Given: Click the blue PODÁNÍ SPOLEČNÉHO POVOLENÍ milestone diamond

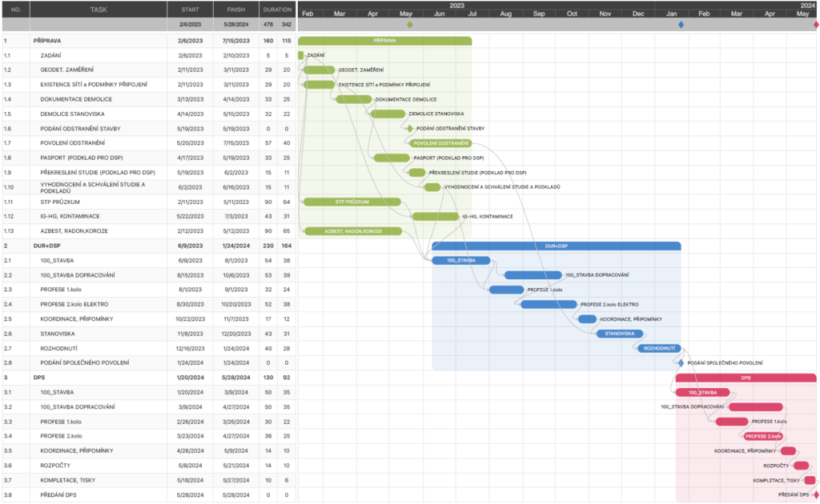Looking at the screenshot, I should [680, 362].
